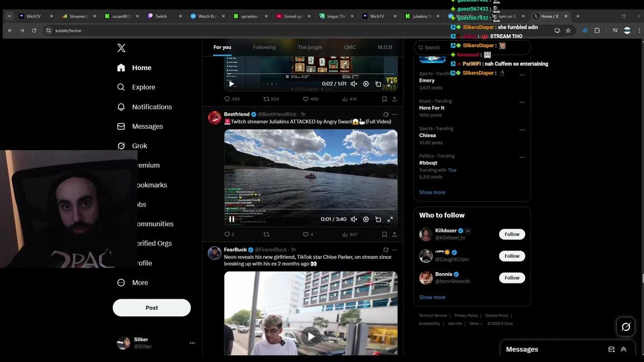Reply to post with 425 comments

point(231,99)
